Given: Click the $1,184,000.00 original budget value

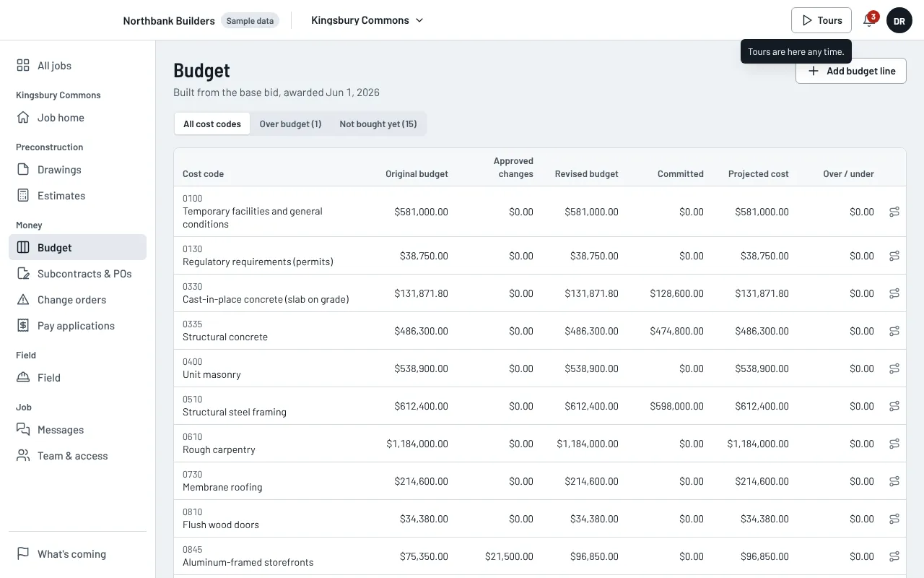Looking at the screenshot, I should pos(417,444).
